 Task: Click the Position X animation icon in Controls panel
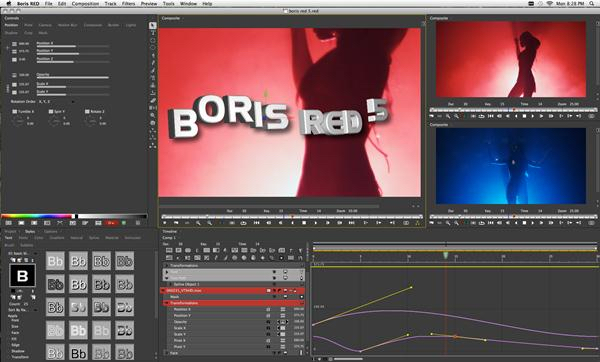[14, 44]
